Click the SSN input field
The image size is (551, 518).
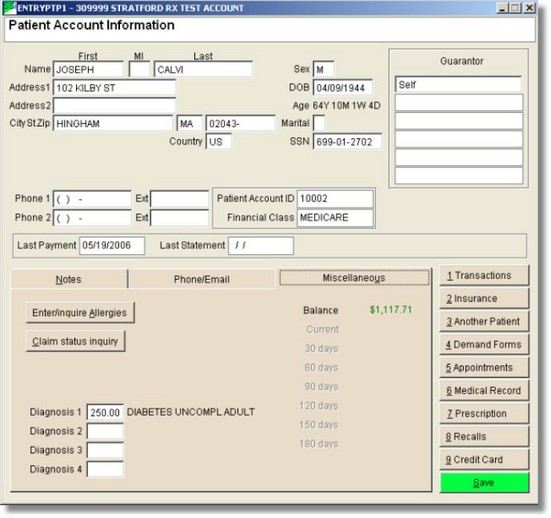pyautogui.click(x=347, y=142)
